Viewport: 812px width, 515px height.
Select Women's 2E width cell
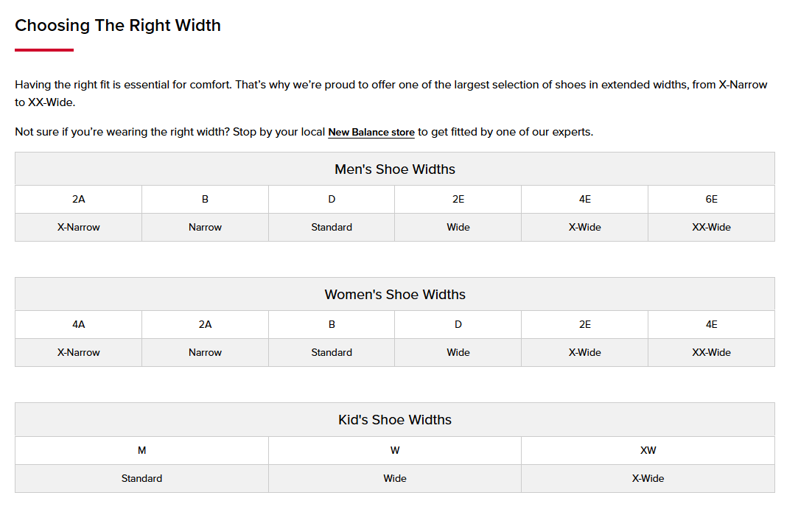click(584, 325)
